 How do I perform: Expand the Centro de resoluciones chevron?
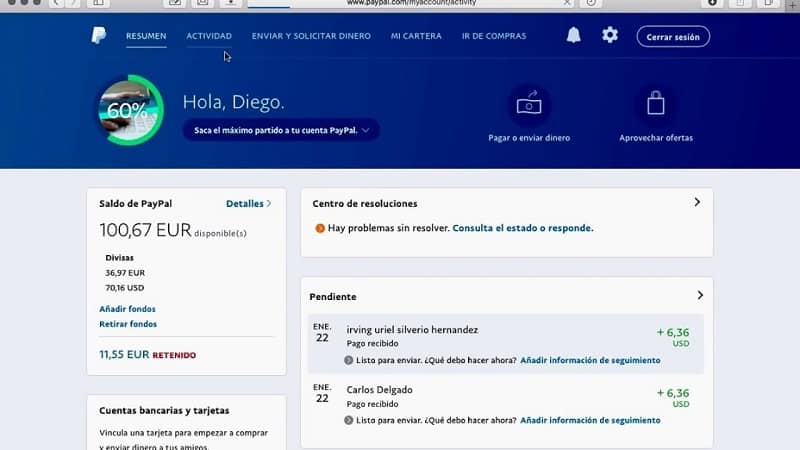tap(697, 203)
